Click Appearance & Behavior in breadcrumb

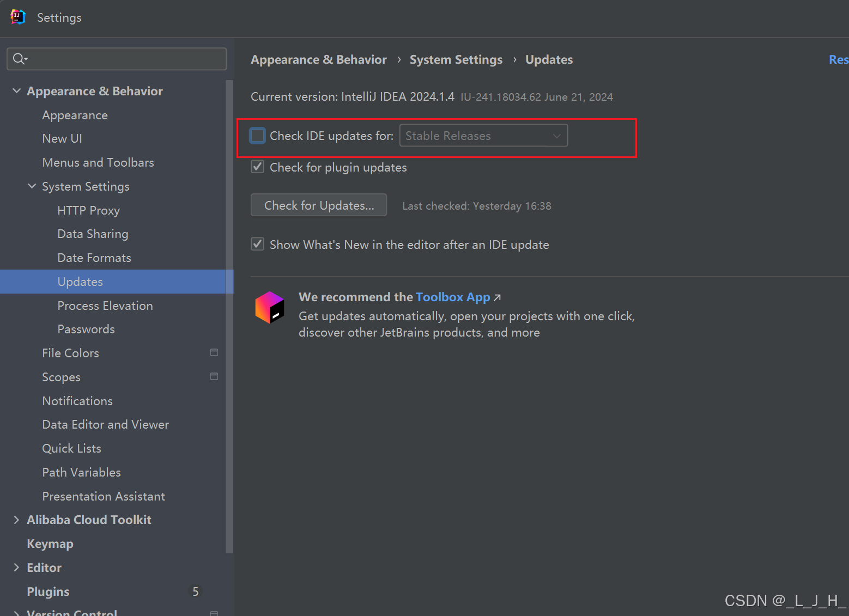(319, 60)
